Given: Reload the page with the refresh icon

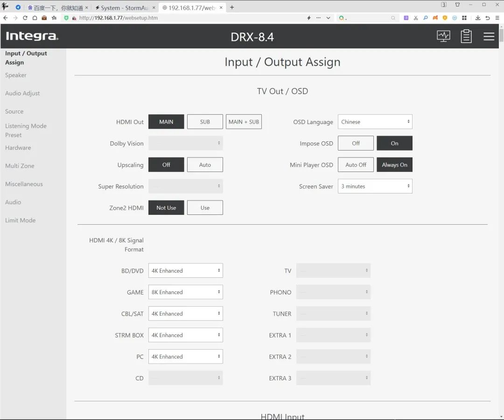Looking at the screenshot, I should (25, 18).
